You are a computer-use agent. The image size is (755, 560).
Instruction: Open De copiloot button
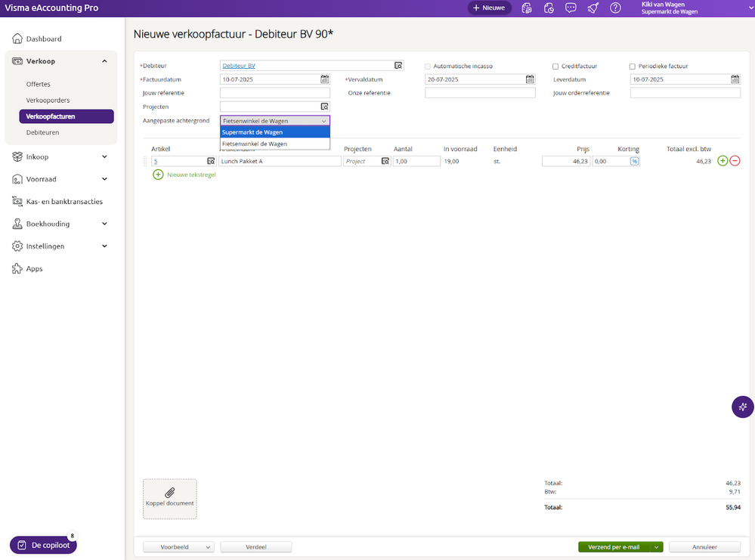pyautogui.click(x=43, y=545)
